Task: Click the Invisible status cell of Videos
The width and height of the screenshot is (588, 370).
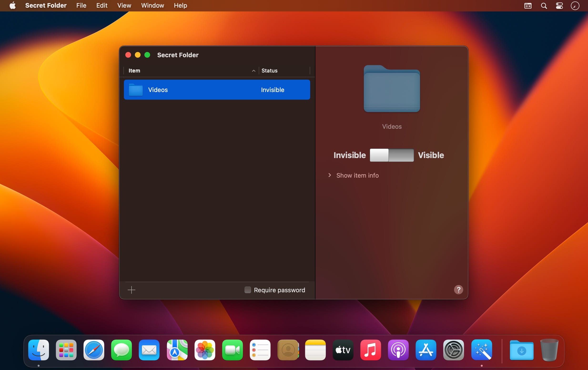Action: 273,90
